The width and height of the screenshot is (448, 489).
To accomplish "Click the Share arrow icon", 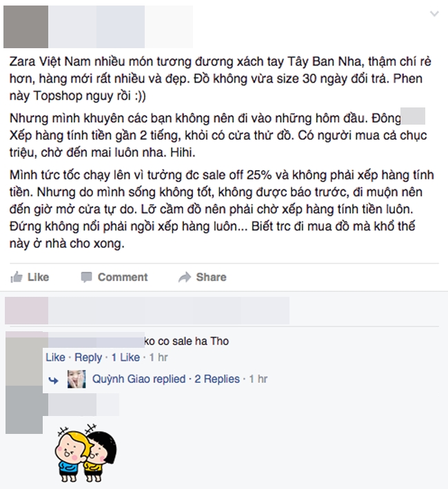I will point(185,277).
